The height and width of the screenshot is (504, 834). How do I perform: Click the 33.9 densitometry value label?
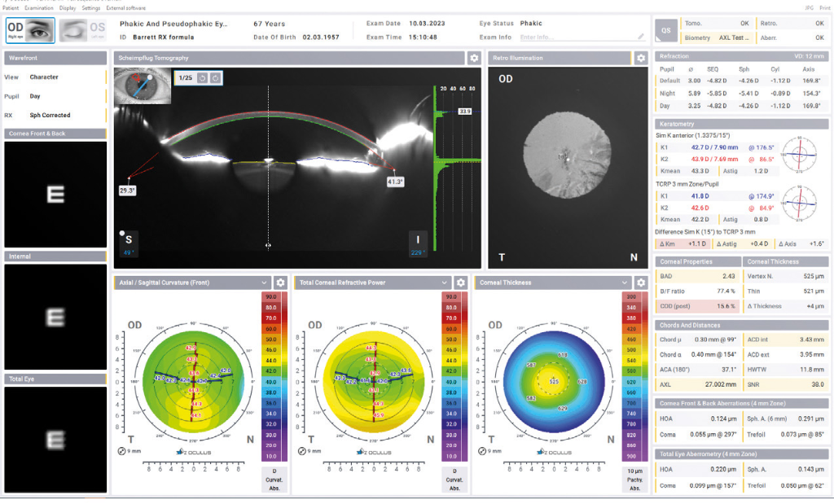tap(465, 112)
